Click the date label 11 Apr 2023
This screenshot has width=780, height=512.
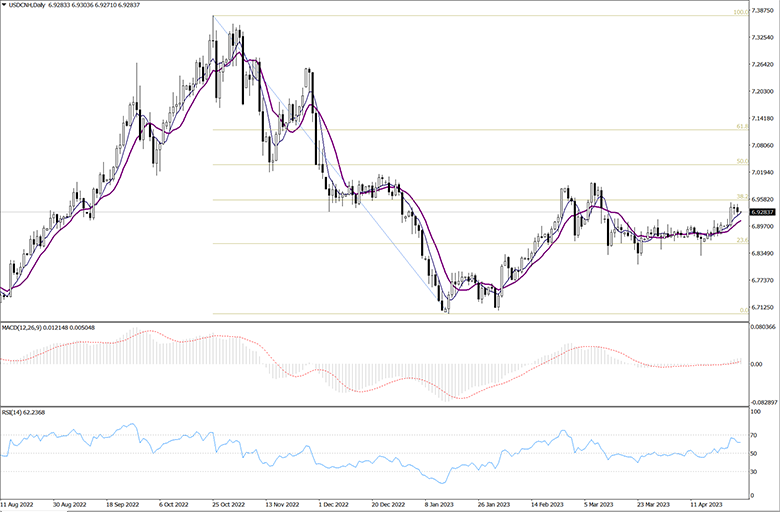(x=707, y=504)
